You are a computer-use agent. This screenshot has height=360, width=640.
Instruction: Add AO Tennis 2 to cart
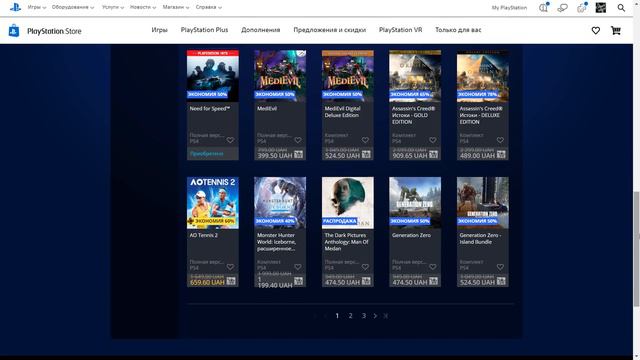click(231, 281)
